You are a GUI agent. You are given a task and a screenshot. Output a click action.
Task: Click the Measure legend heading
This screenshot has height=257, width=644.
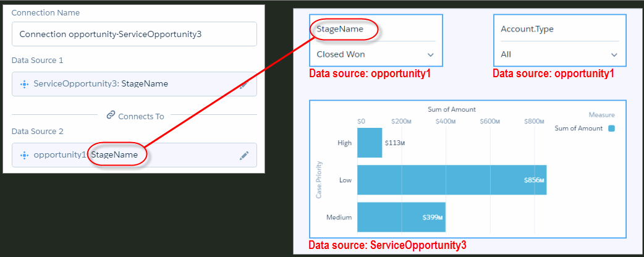click(601, 115)
